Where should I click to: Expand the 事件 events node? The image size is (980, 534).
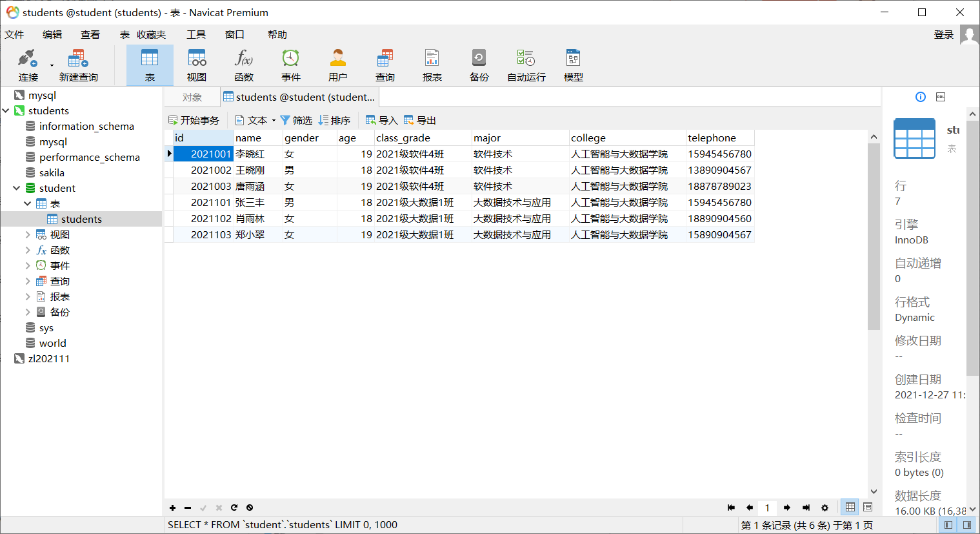tap(28, 265)
